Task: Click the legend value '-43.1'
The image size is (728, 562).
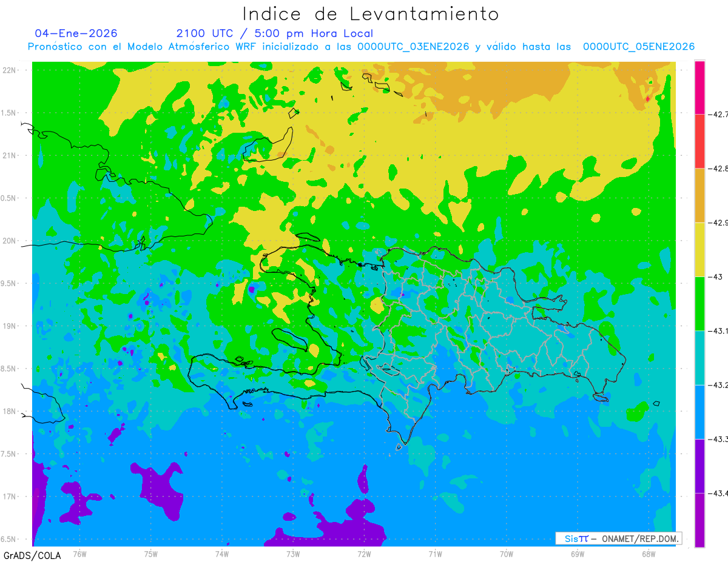Action: click(x=717, y=330)
